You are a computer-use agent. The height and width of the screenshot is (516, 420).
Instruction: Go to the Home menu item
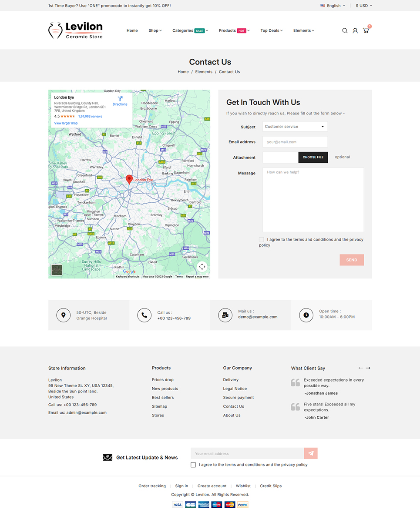point(132,30)
